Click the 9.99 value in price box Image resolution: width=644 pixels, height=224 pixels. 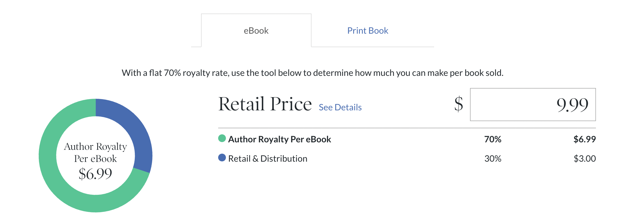pyautogui.click(x=572, y=105)
